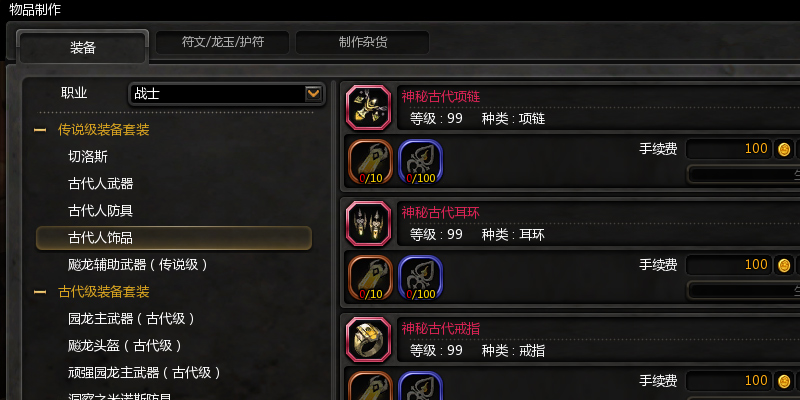Click the 0/100 blue material icon under the necklace
This screenshot has height=400, width=800.
[420, 162]
